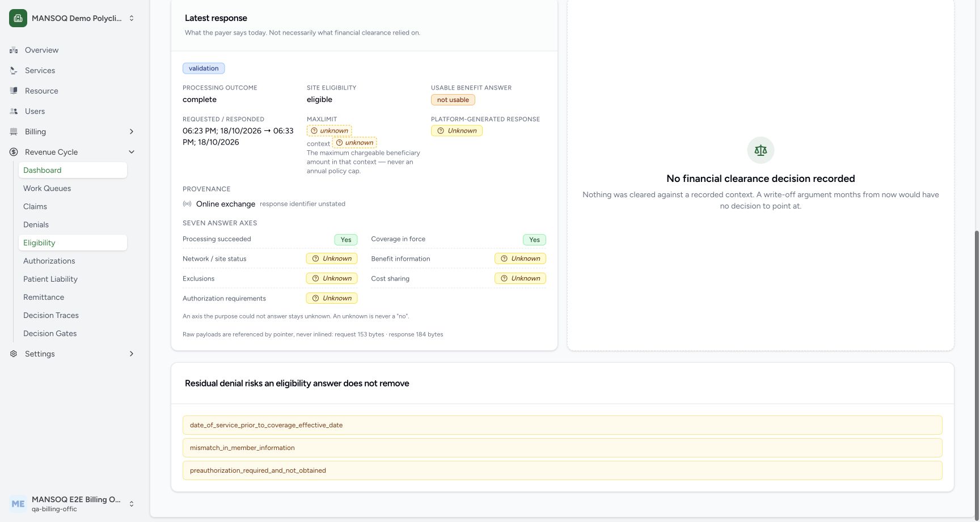Open the organization switcher chevrons
980x522 pixels.
point(132,18)
